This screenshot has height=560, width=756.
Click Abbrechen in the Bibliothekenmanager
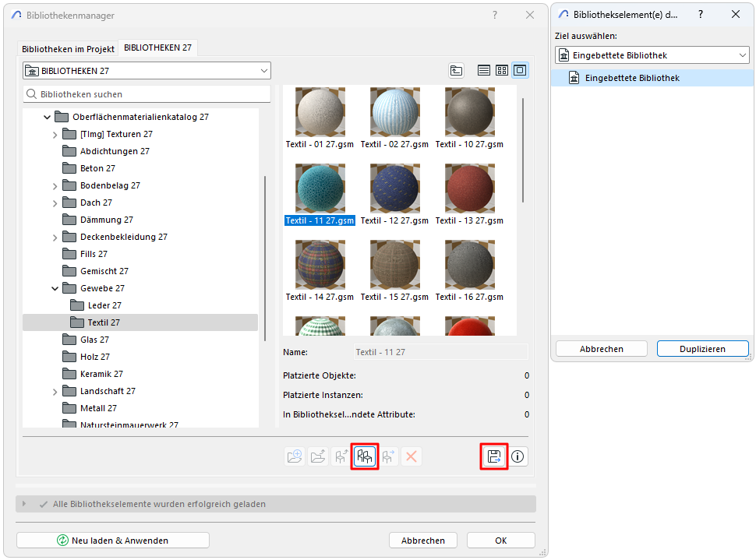(423, 541)
